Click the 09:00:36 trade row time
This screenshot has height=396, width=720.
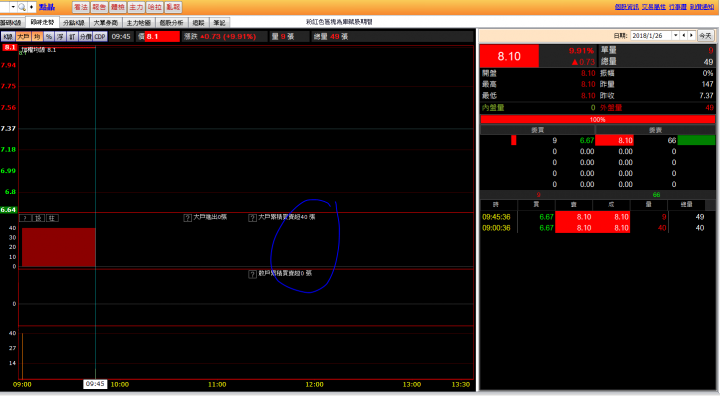click(x=496, y=228)
